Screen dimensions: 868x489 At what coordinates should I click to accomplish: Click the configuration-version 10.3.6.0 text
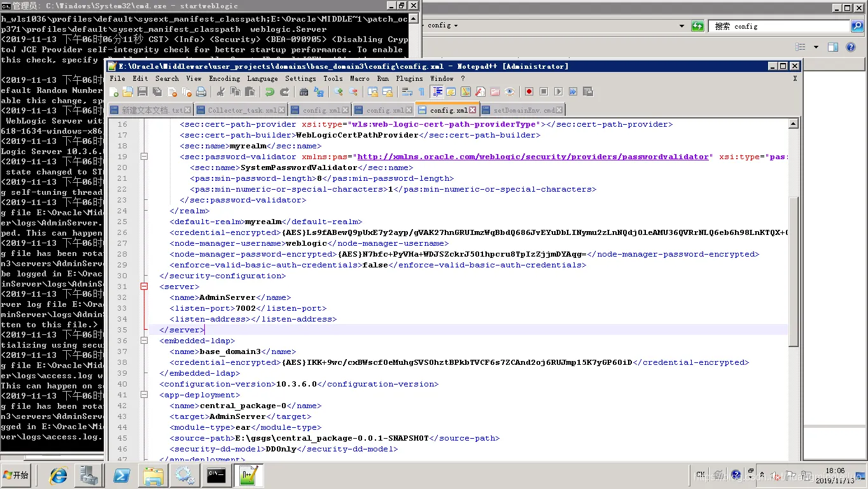click(x=297, y=384)
